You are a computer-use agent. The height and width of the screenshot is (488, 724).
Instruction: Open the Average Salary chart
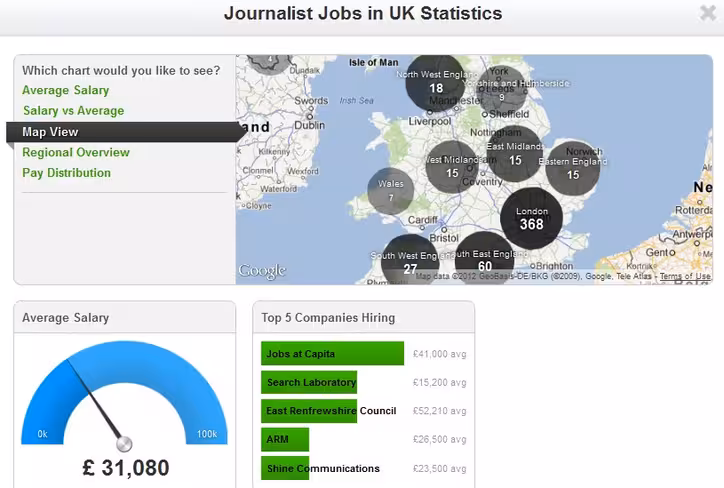66,90
